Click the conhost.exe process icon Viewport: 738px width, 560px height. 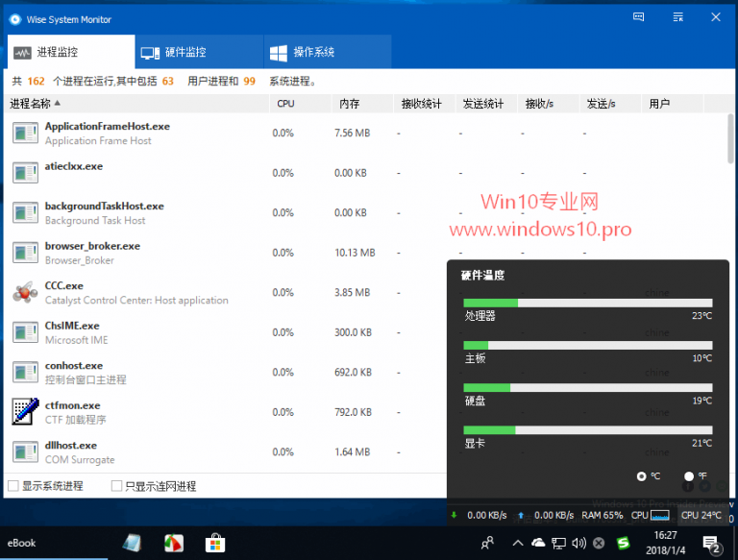25,373
